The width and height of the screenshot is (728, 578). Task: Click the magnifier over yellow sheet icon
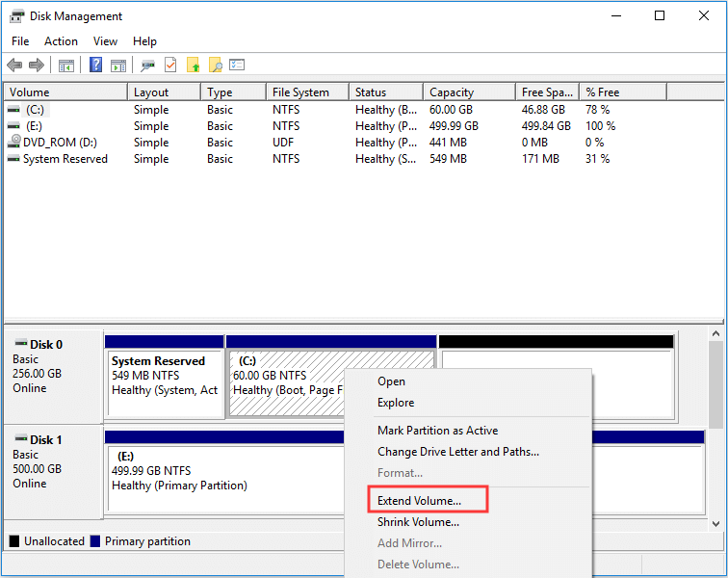coord(216,66)
